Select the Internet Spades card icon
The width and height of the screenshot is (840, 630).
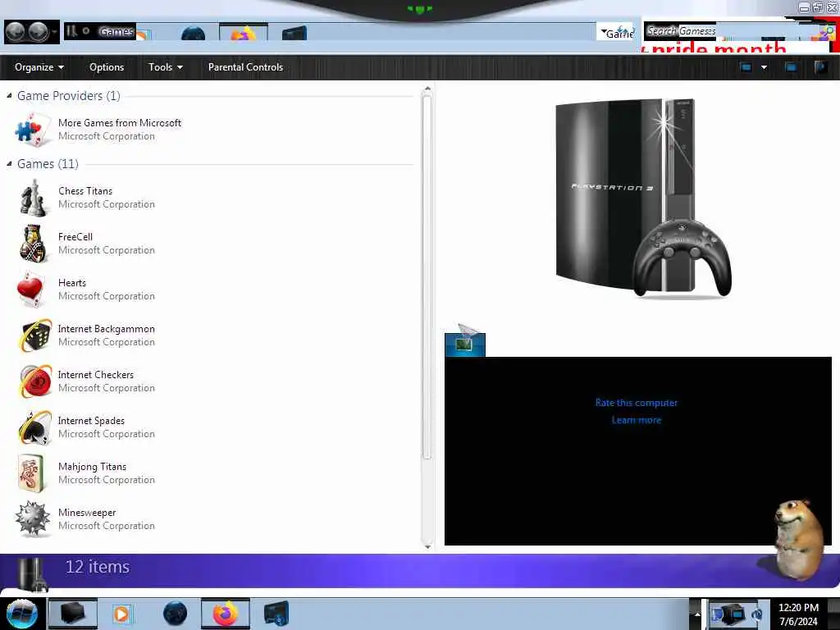[x=34, y=427]
